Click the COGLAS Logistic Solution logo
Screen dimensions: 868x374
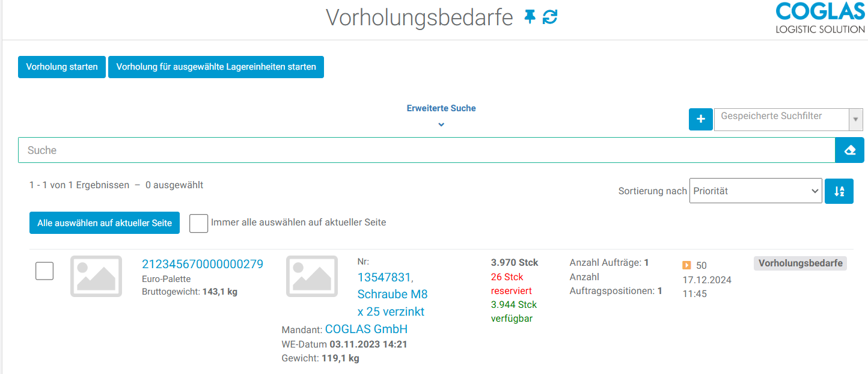pyautogui.click(x=820, y=18)
